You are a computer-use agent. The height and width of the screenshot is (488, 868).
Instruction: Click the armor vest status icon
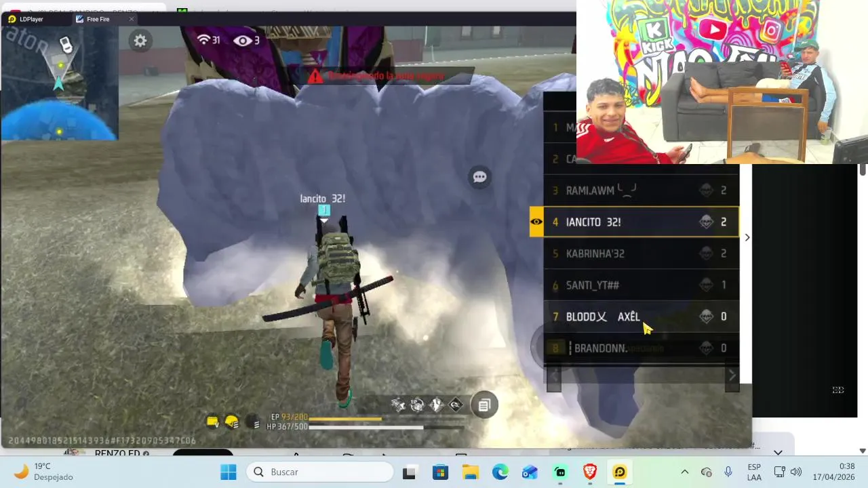coord(213,422)
